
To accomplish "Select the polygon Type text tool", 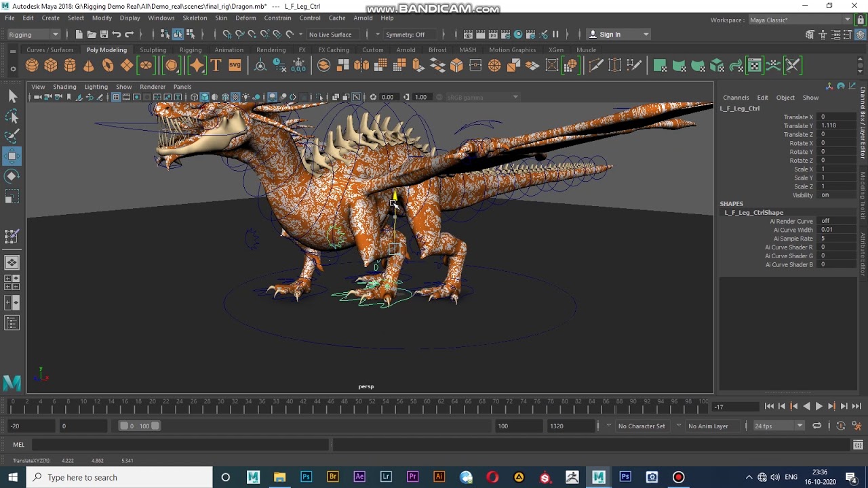I will click(x=216, y=65).
